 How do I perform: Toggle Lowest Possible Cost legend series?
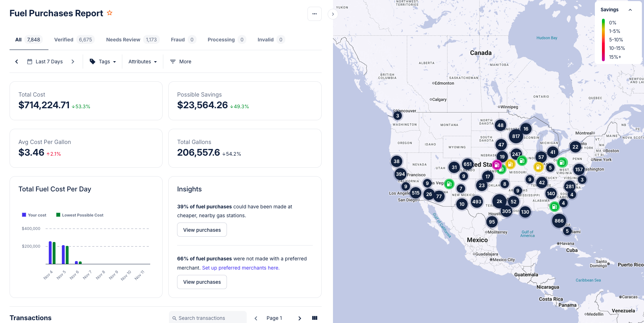click(x=80, y=215)
